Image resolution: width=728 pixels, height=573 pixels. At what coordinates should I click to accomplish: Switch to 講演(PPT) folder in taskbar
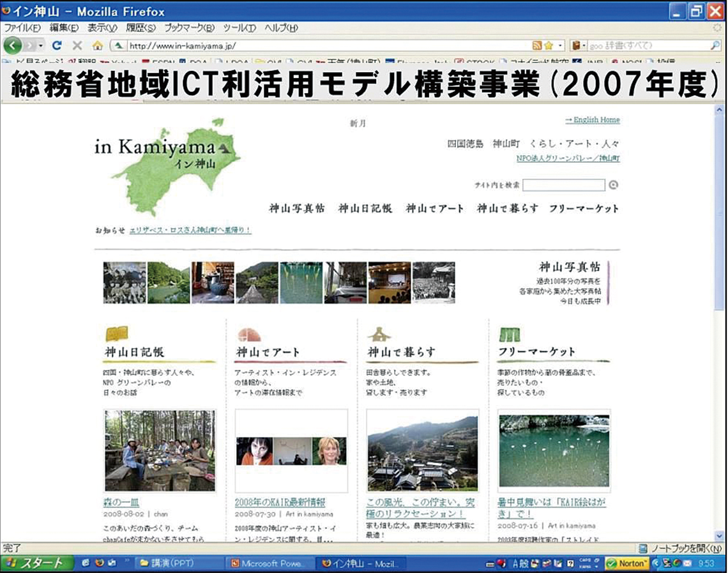[x=179, y=563]
